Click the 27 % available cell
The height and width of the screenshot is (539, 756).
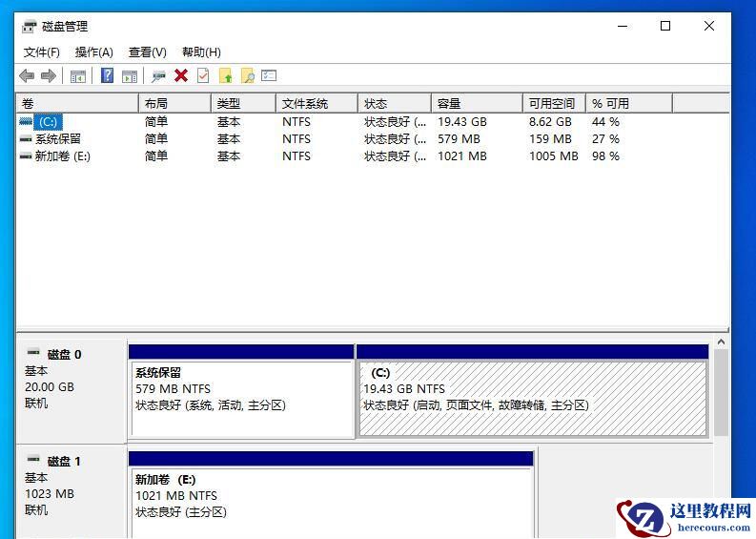[x=605, y=139]
